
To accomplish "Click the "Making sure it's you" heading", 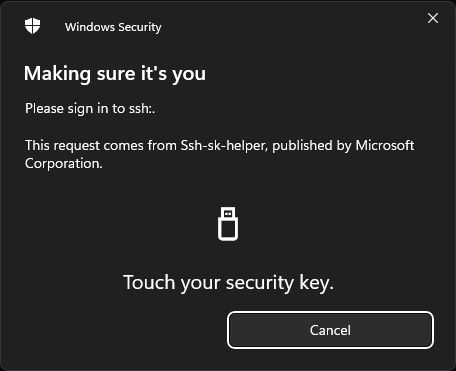I will click(115, 73).
